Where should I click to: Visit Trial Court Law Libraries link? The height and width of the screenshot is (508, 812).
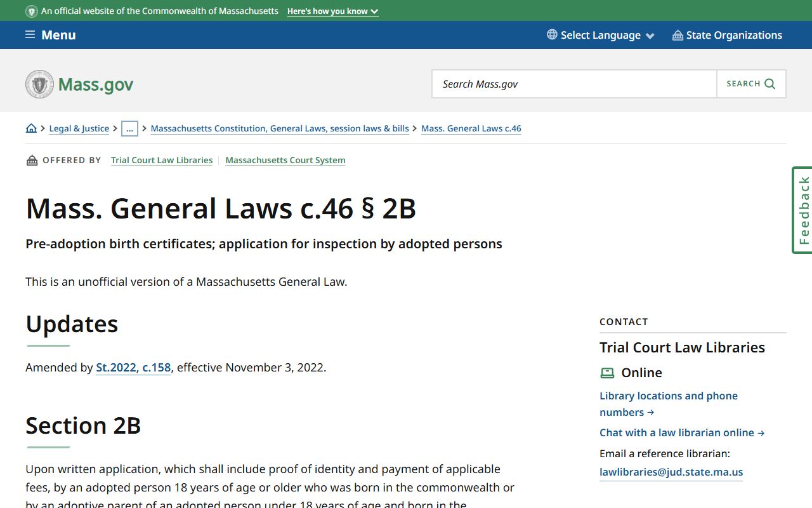pos(162,160)
